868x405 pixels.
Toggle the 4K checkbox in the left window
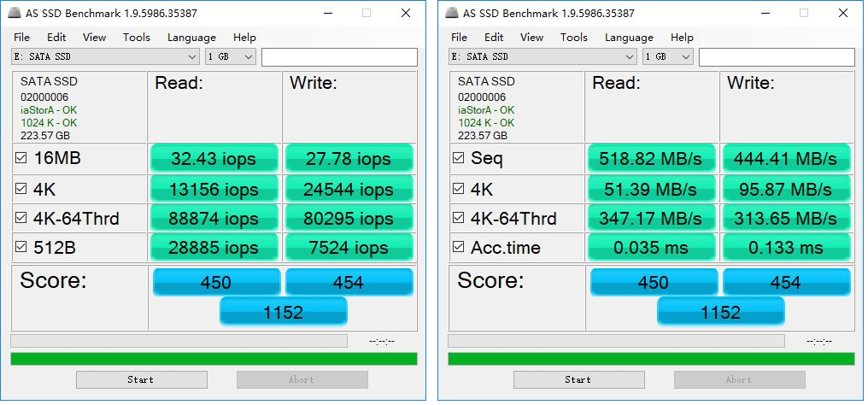coord(21,189)
